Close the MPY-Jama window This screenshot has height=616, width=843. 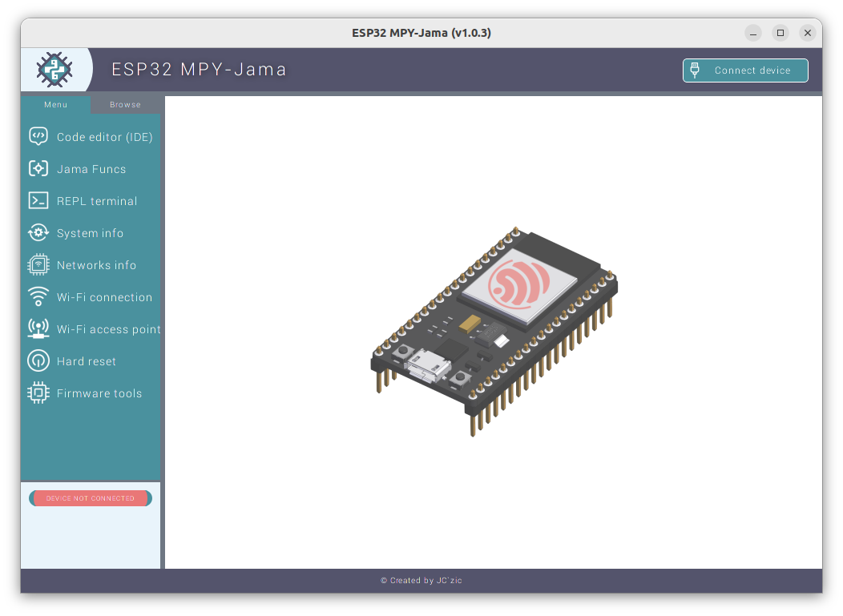point(808,33)
